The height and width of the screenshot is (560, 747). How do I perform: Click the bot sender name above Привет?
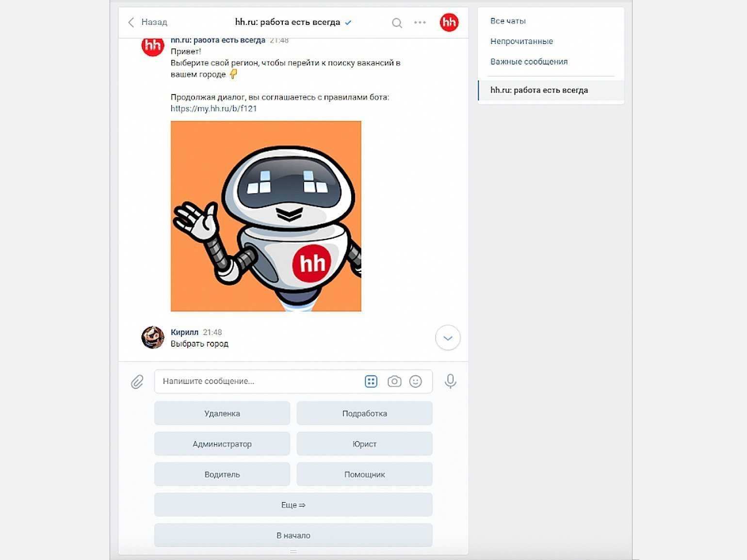point(218,40)
